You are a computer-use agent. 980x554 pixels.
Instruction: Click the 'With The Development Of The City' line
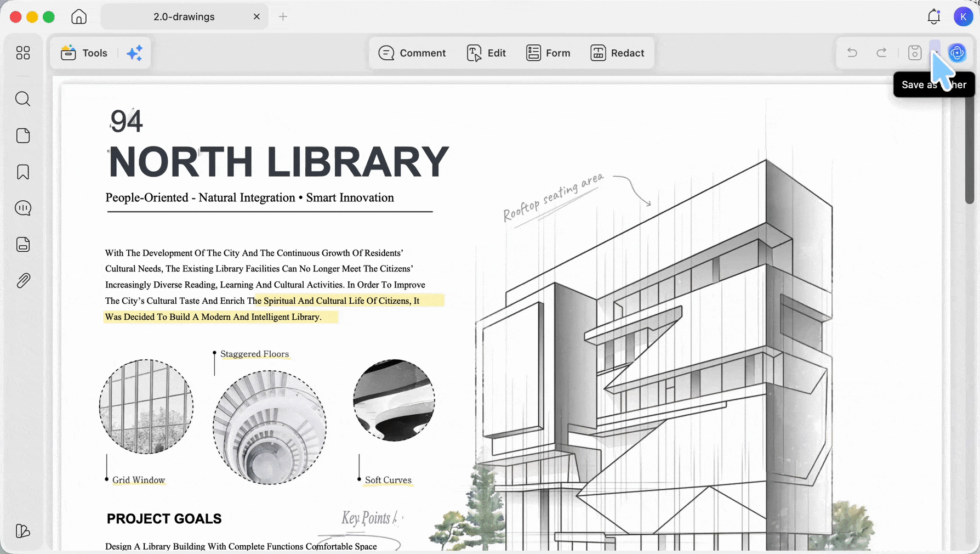coord(254,253)
